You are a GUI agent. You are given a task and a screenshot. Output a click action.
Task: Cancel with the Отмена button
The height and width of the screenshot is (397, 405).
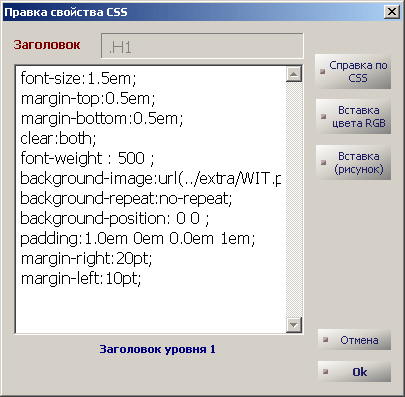point(354,340)
